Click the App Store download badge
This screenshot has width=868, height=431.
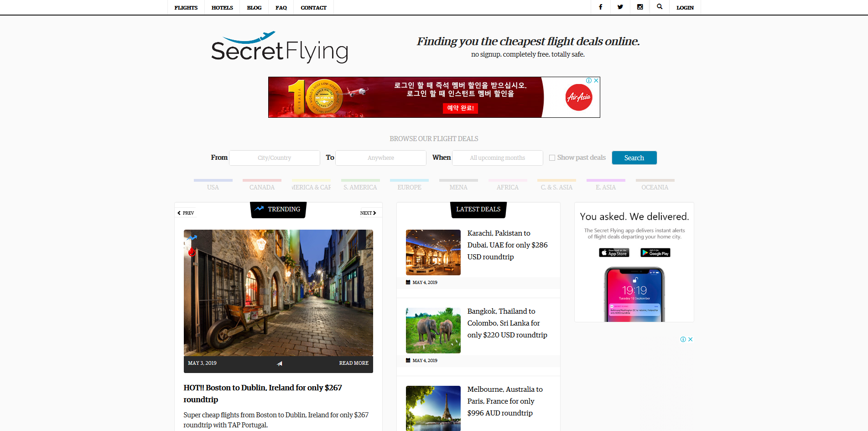point(614,252)
